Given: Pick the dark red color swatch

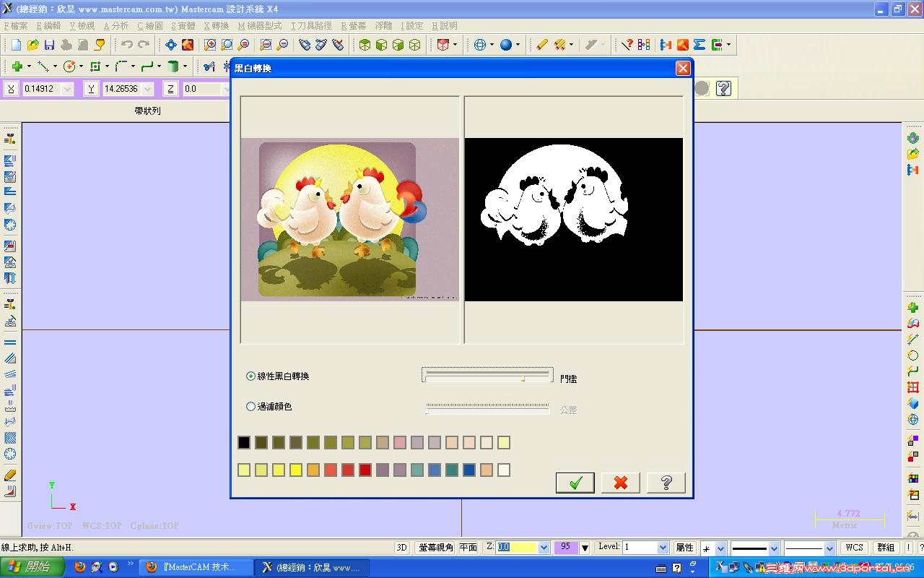Looking at the screenshot, I should click(365, 470).
